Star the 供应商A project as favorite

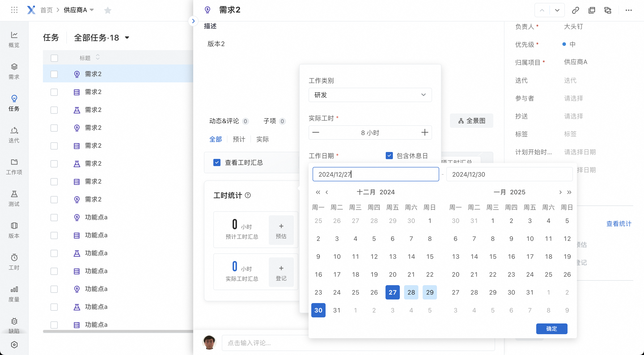(x=108, y=10)
